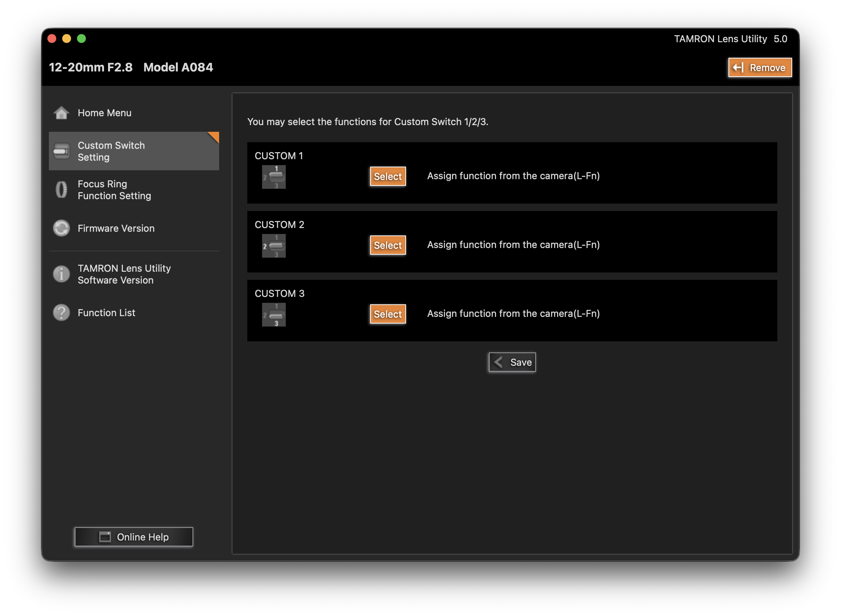841x616 pixels.
Task: Open the Home Menu
Action: coord(134,113)
